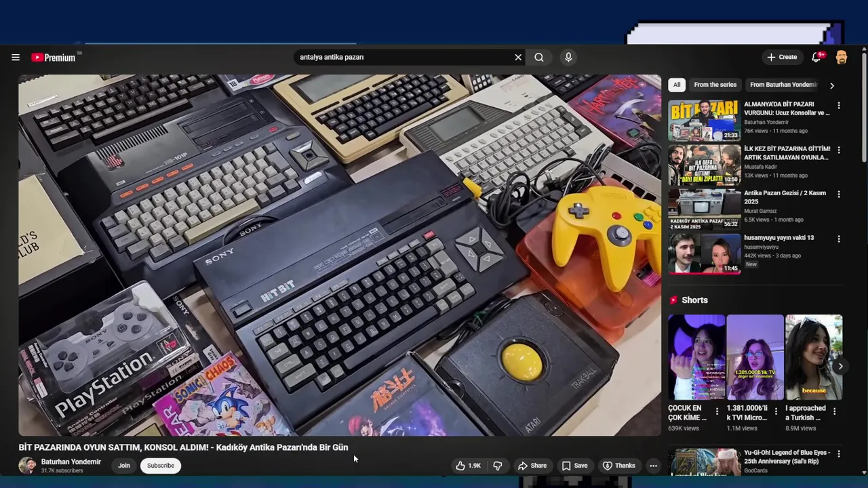Show next Shorts with arrow
868x488 pixels.
(840, 367)
